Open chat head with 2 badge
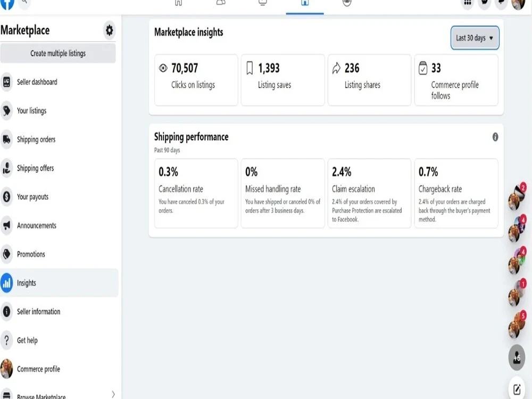Viewport: 532px width, 399px height. pyautogui.click(x=517, y=198)
